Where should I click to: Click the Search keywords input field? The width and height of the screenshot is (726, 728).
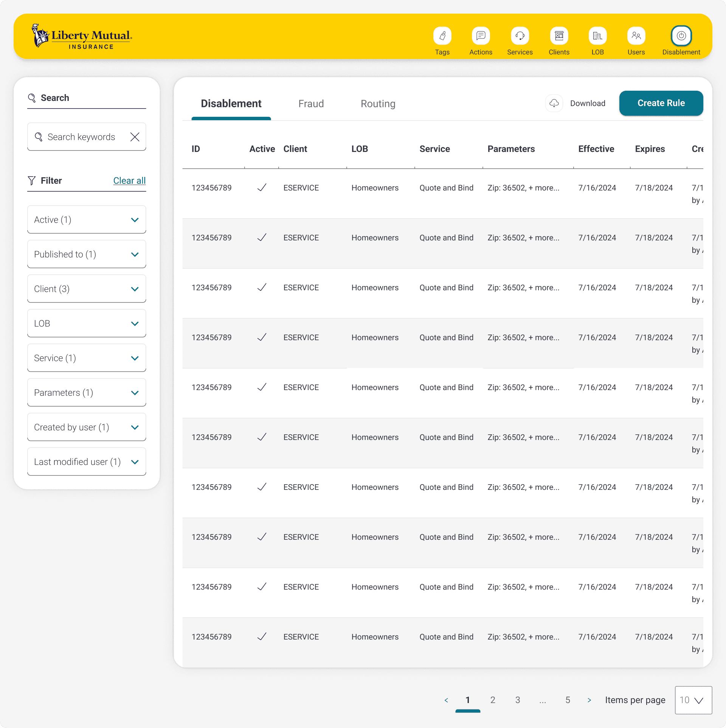[x=81, y=137]
